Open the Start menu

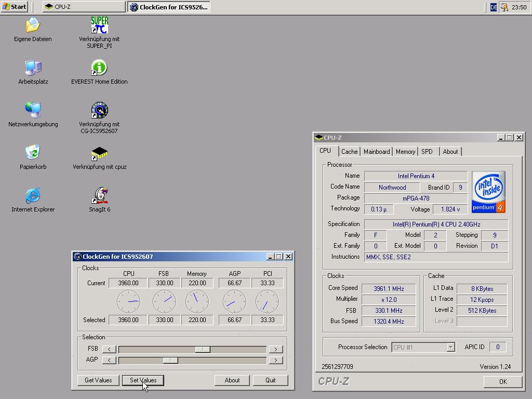click(x=14, y=7)
